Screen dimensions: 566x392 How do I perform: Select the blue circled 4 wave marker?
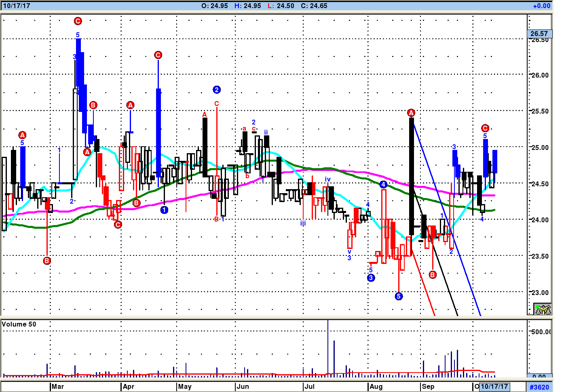tap(383, 185)
